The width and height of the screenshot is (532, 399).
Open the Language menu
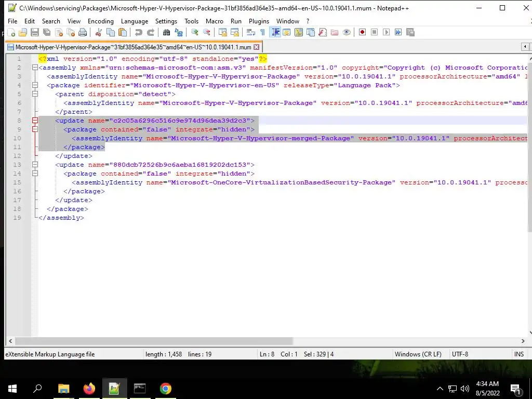point(135,21)
